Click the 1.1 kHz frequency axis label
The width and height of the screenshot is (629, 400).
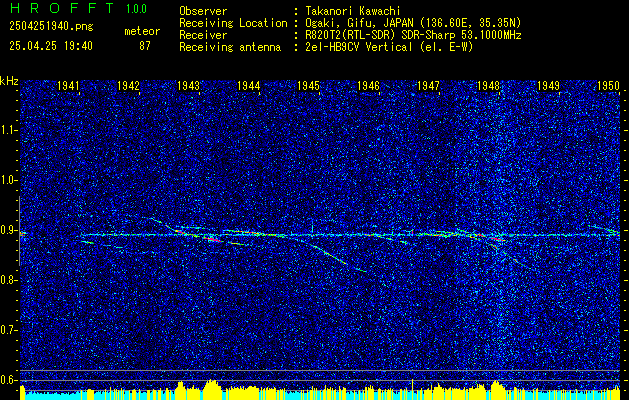click(7, 130)
